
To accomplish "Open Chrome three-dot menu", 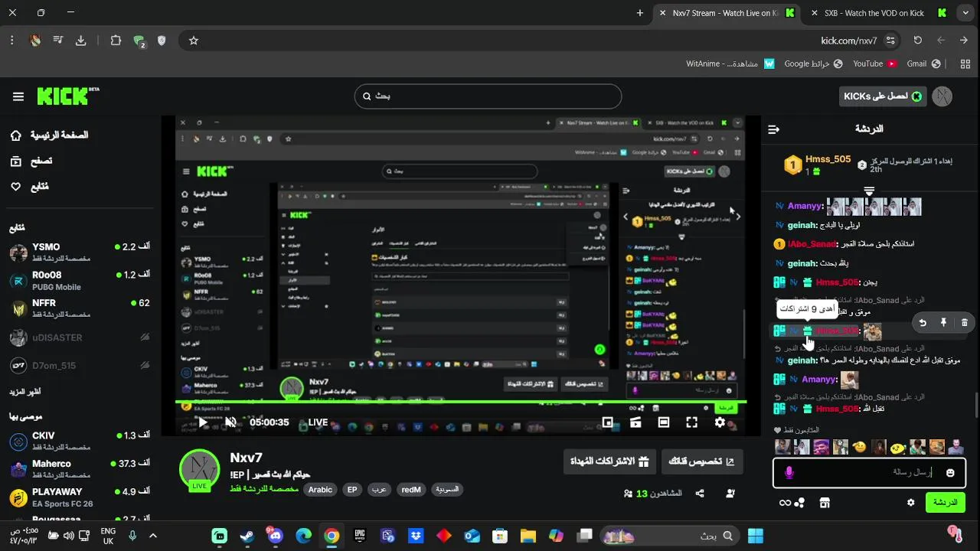I will coord(12,41).
